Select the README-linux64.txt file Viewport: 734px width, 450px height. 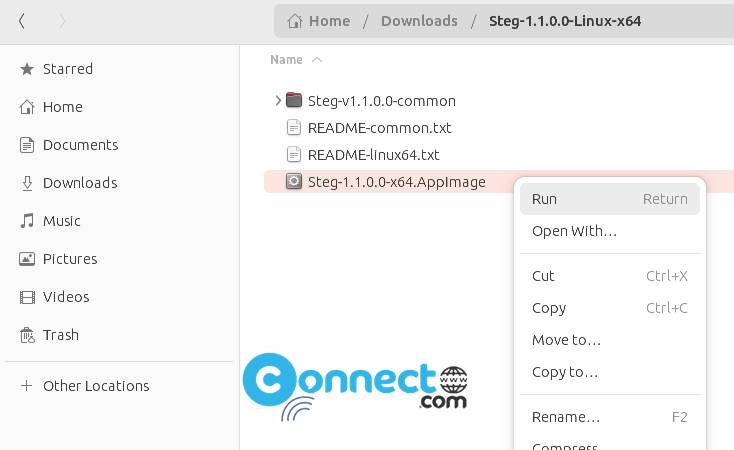point(373,155)
